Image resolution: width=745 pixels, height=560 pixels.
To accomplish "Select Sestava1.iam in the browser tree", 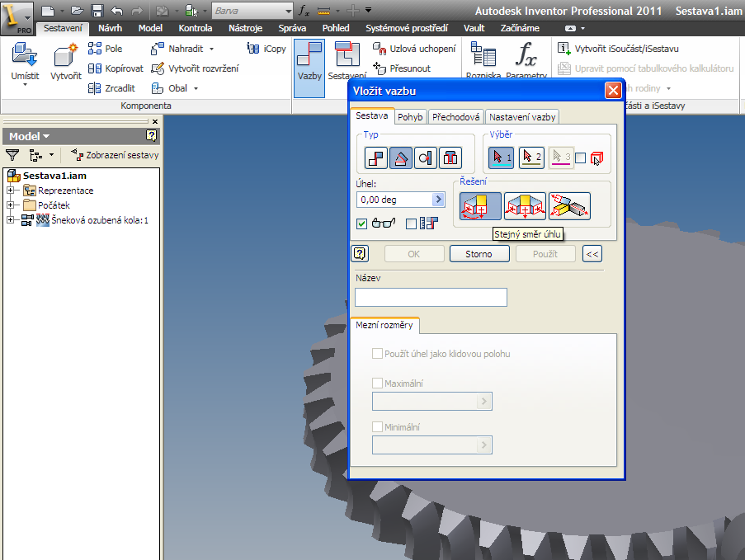I will pyautogui.click(x=54, y=176).
